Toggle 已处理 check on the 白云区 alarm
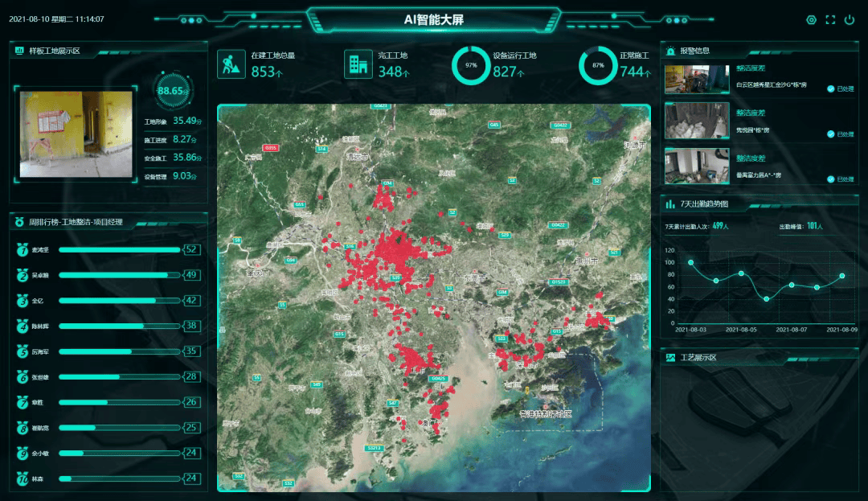 click(831, 88)
